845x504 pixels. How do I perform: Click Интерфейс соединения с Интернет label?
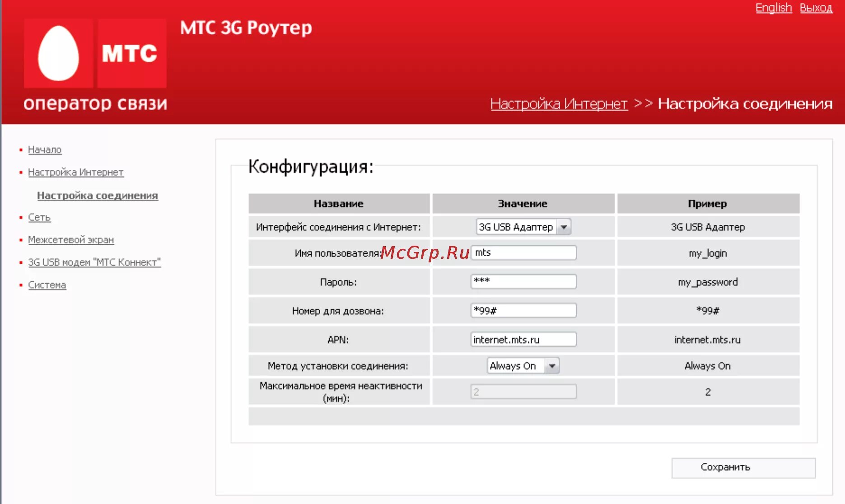(338, 227)
